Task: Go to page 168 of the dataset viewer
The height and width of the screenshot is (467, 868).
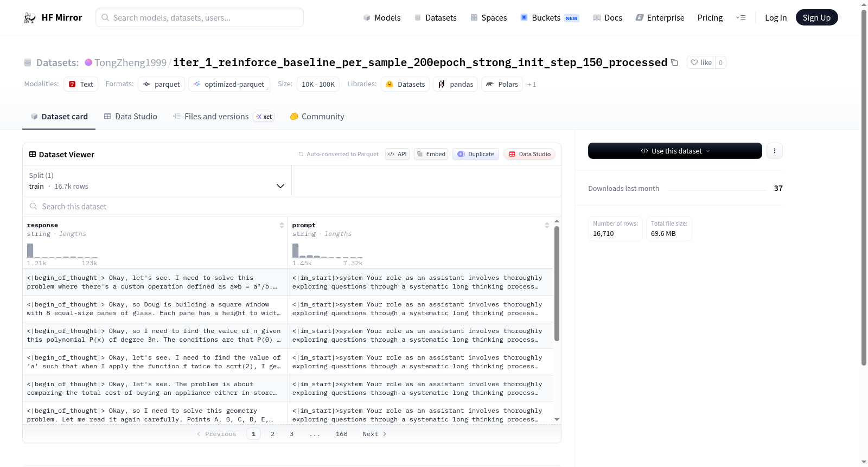Action: point(342,434)
